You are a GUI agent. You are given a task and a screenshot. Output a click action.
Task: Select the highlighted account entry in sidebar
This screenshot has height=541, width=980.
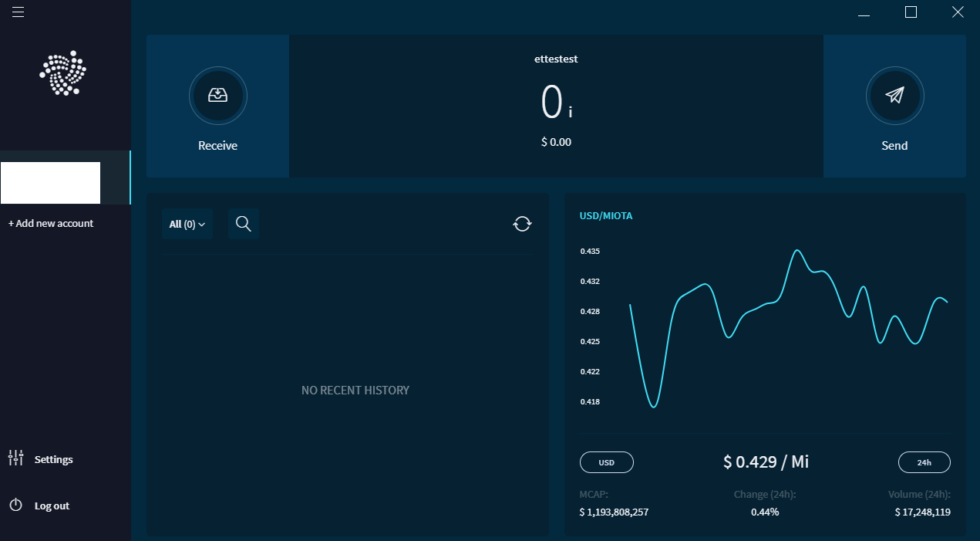point(66,178)
